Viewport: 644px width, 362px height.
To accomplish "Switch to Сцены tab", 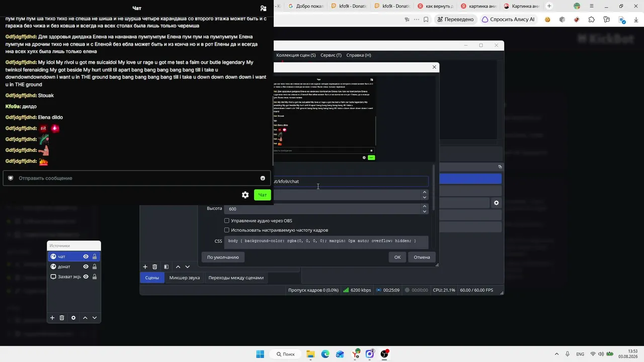I will click(152, 278).
